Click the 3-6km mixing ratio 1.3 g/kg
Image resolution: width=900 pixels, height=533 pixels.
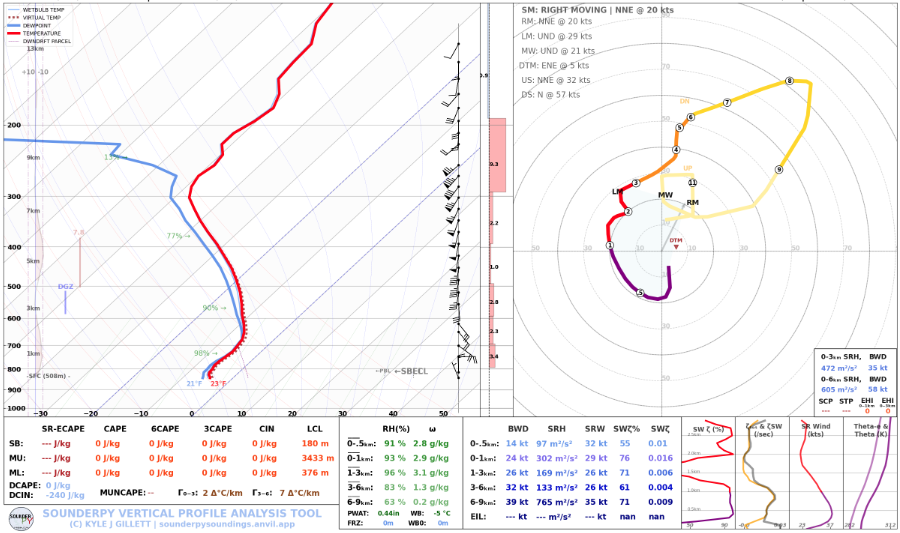tap(431, 488)
